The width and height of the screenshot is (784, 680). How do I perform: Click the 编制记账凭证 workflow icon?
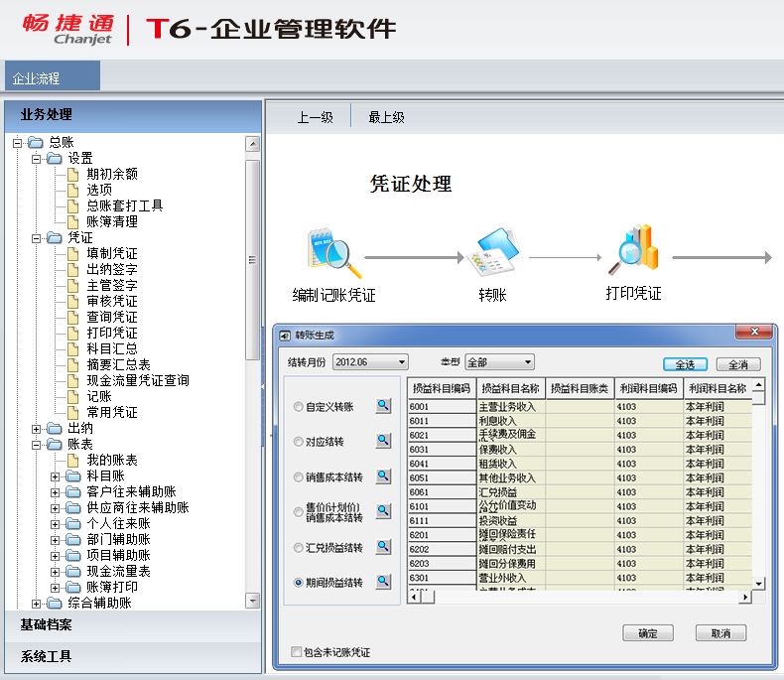click(x=333, y=256)
